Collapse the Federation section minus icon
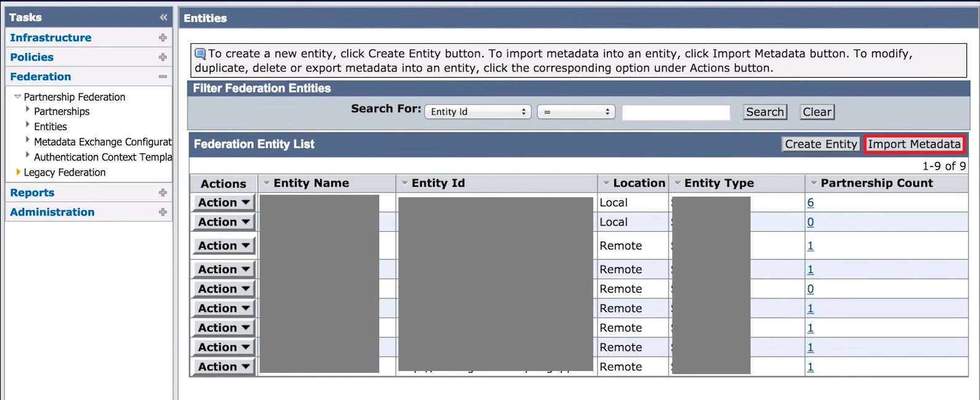This screenshot has width=980, height=400. (163, 76)
